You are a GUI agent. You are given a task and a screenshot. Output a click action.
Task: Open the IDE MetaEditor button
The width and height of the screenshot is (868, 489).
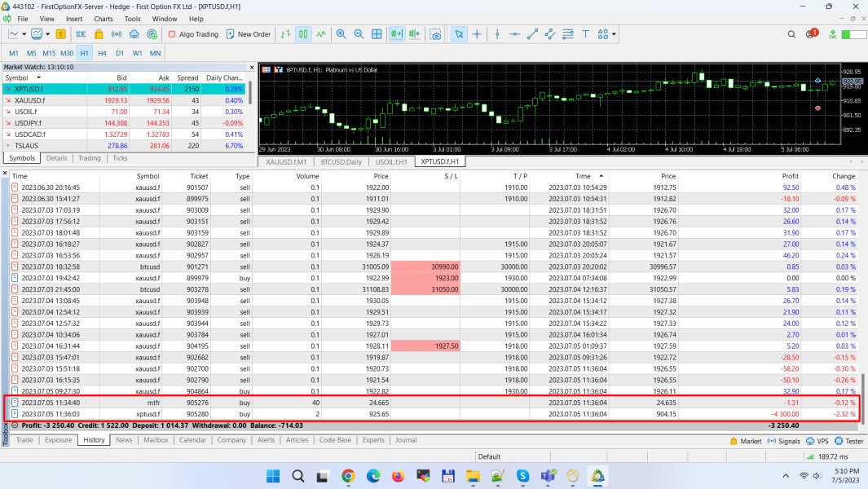81,34
